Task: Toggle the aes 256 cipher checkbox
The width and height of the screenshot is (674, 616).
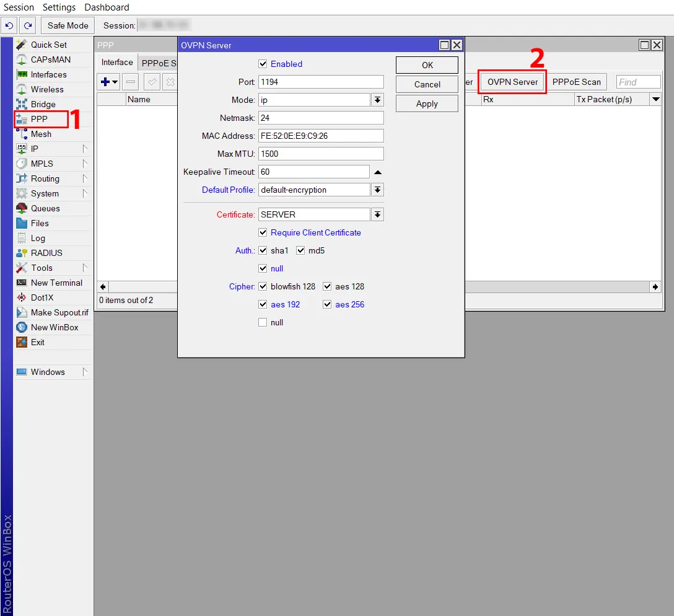Action: tap(327, 304)
